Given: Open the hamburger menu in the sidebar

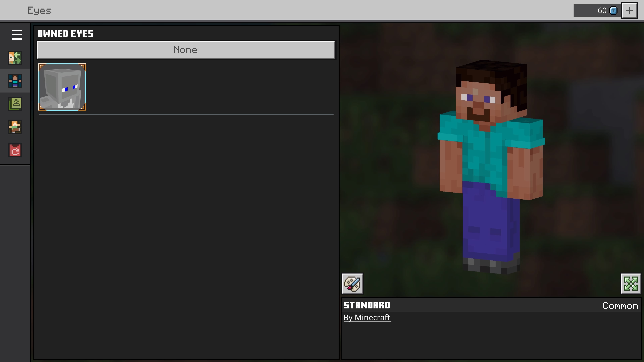Looking at the screenshot, I should point(17,35).
